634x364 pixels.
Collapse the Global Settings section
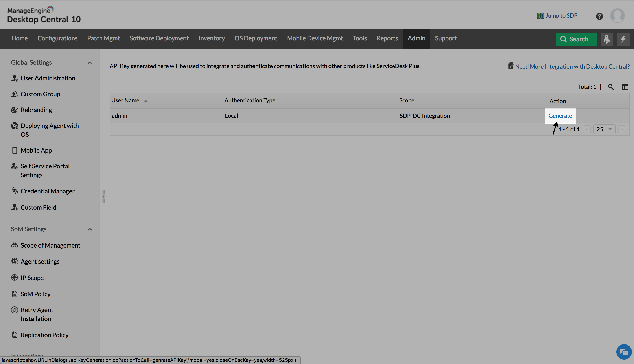(90, 62)
